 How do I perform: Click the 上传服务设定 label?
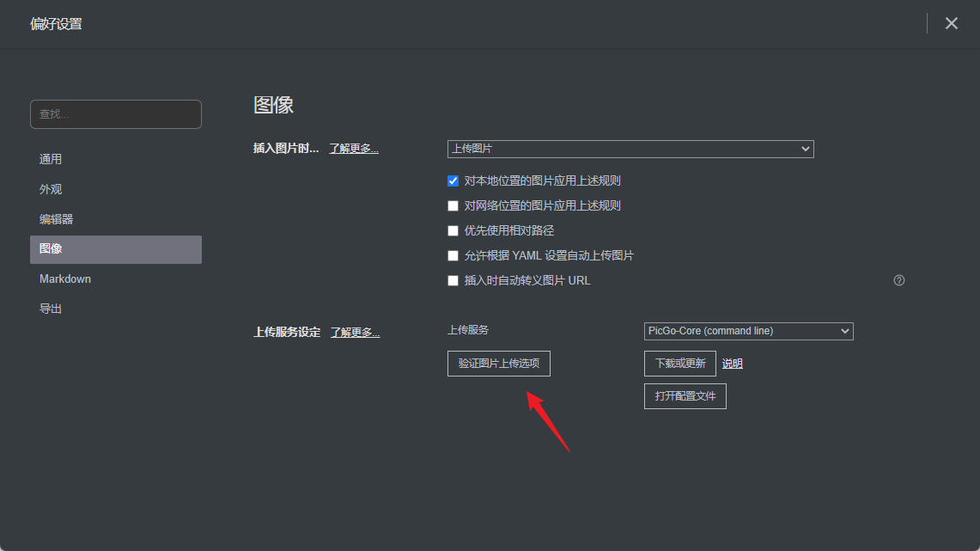[287, 332]
